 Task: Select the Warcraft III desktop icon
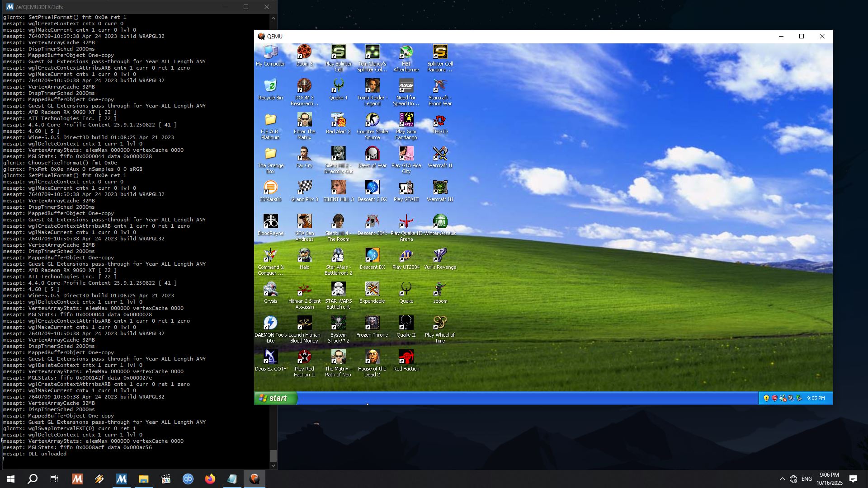(x=440, y=188)
